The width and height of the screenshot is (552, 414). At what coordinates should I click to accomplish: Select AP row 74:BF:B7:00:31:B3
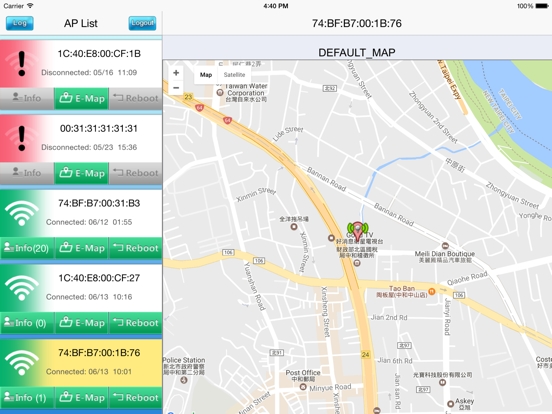[81, 213]
